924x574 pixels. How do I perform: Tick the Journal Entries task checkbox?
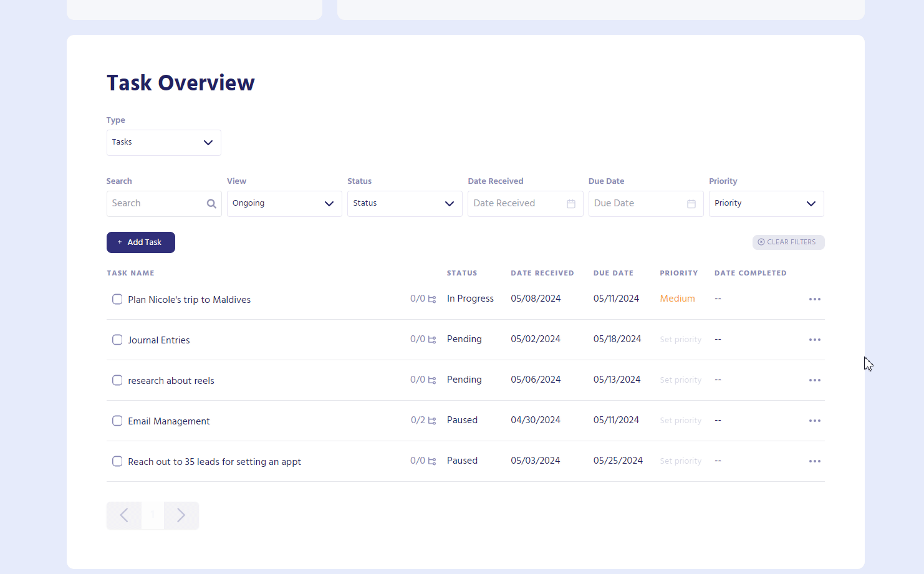[117, 340]
